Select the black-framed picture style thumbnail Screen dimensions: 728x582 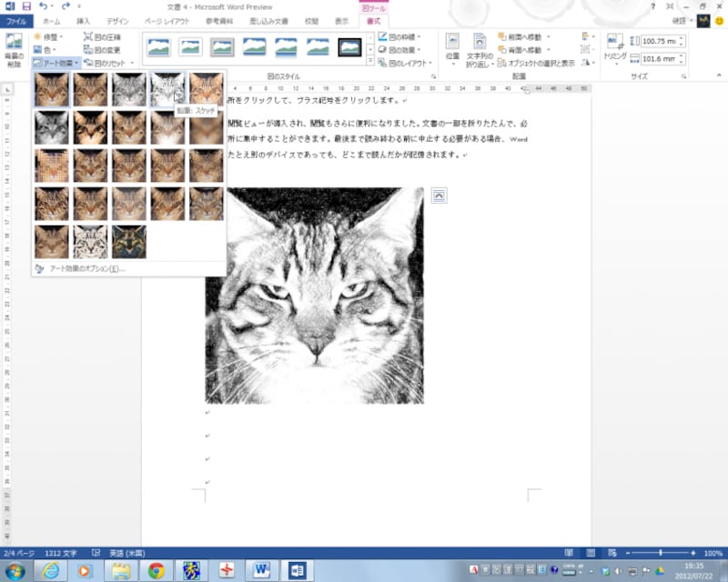(x=349, y=46)
